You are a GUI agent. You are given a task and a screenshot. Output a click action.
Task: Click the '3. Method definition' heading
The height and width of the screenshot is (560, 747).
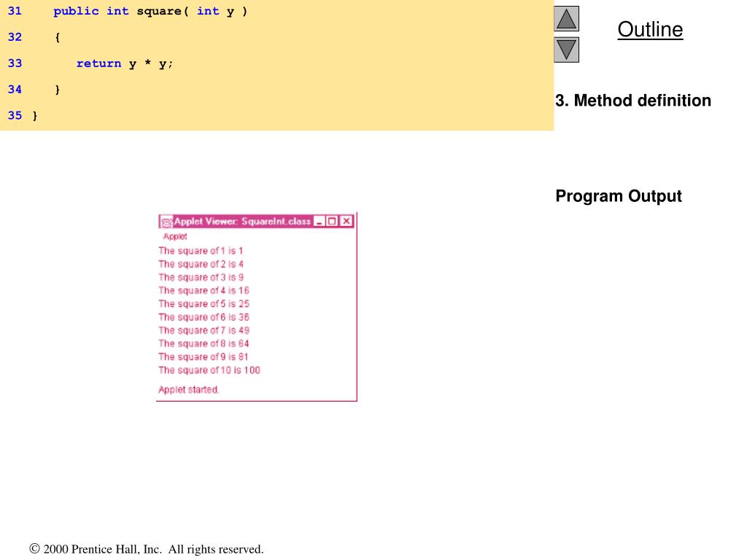[x=633, y=101]
